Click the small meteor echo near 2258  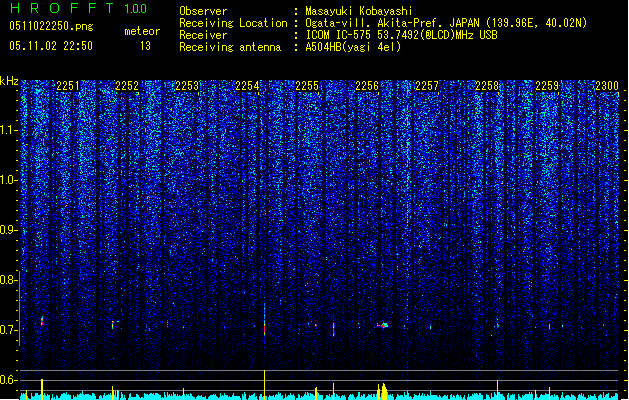coord(497,325)
